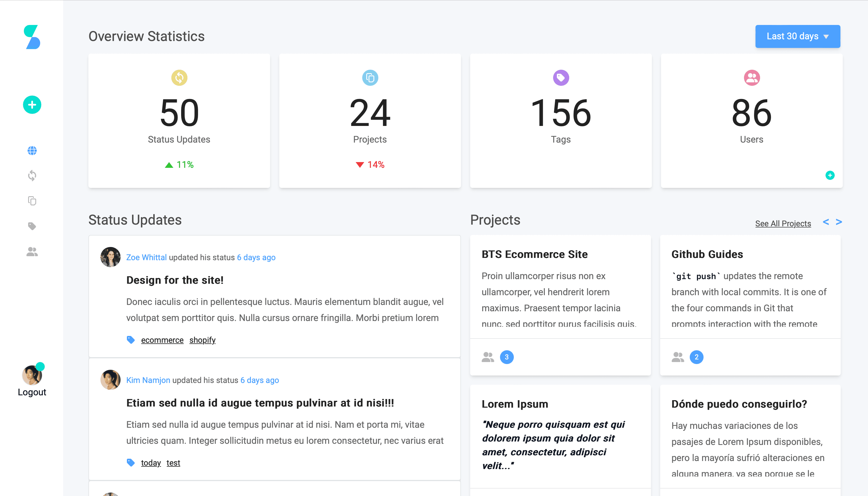Click Zoe Whittal's profile name

click(145, 258)
